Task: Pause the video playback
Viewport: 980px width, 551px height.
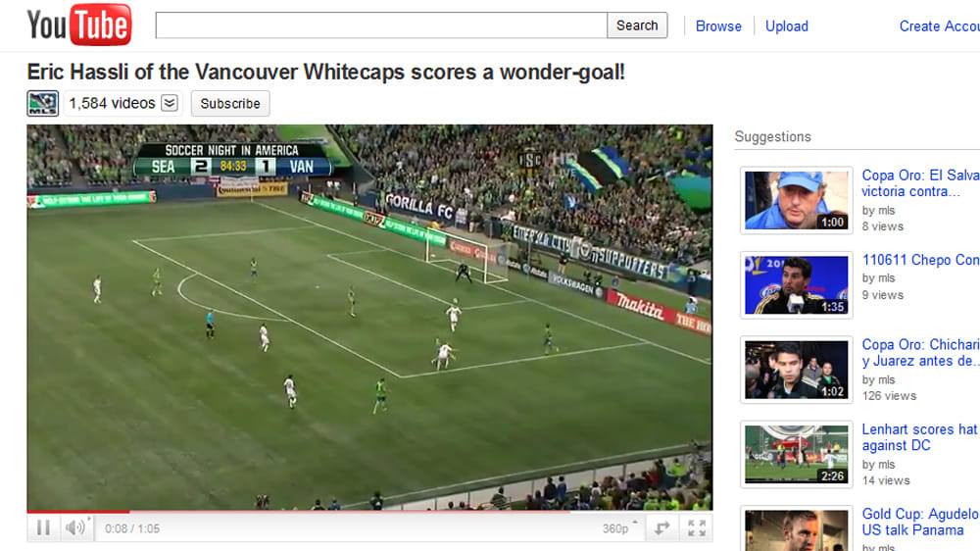Action: (x=43, y=527)
